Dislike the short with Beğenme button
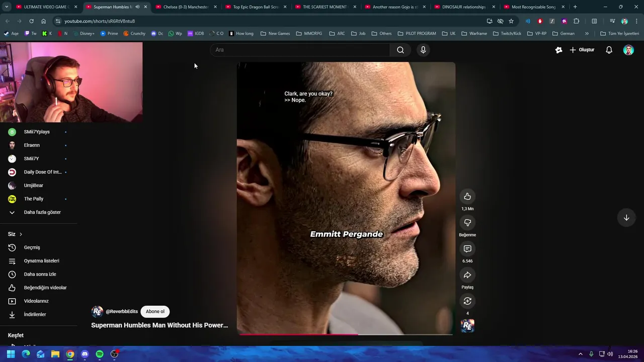Viewport: 644px width, 362px height. coord(467,223)
